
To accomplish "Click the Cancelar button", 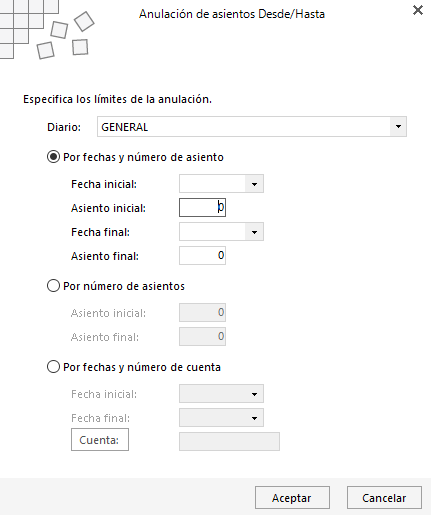I will pyautogui.click(x=384, y=498).
